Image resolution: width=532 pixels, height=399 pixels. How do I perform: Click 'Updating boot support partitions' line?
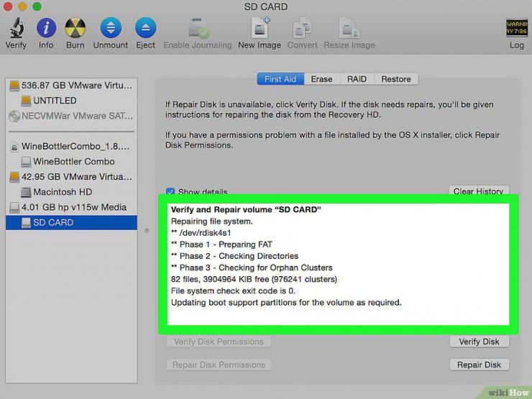tap(286, 302)
